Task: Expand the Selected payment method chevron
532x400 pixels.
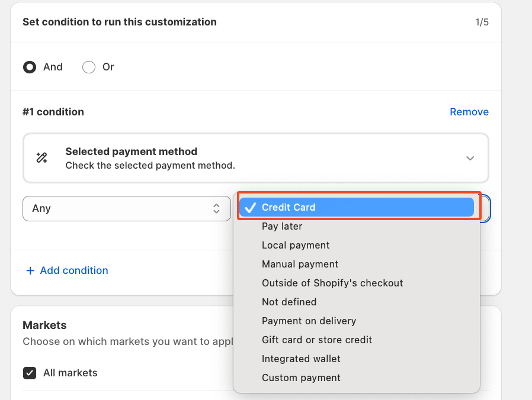Action: point(470,158)
